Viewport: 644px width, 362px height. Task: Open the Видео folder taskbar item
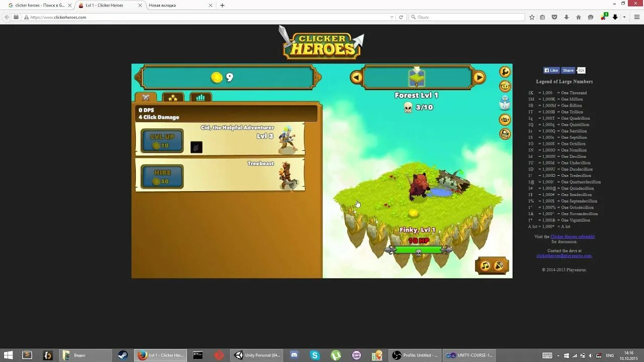(x=86, y=355)
